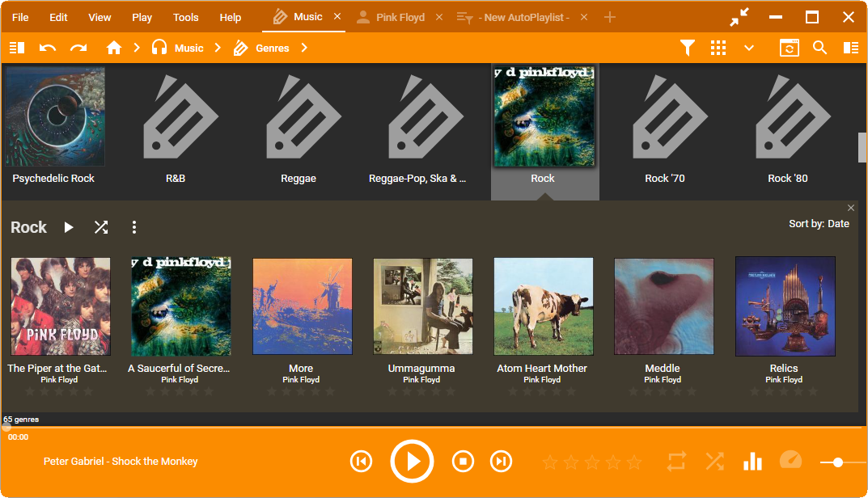Change the Sort by: Date option

[x=819, y=223]
